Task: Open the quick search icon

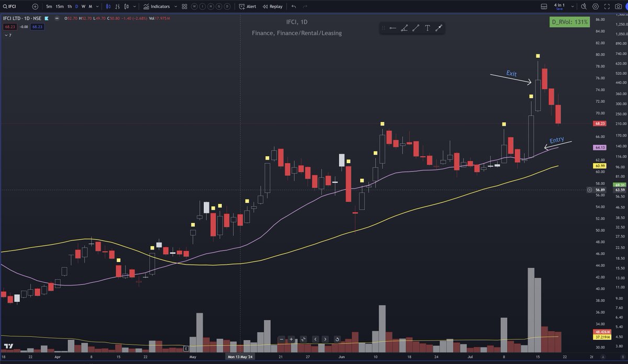Action: [584, 6]
